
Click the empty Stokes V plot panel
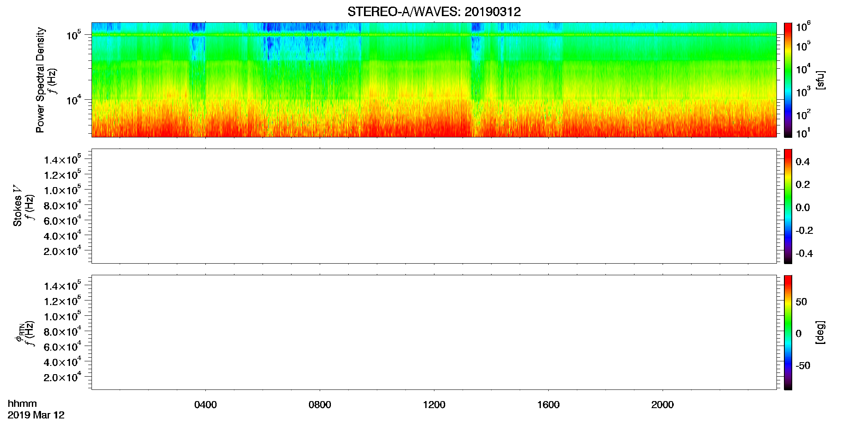pos(434,206)
